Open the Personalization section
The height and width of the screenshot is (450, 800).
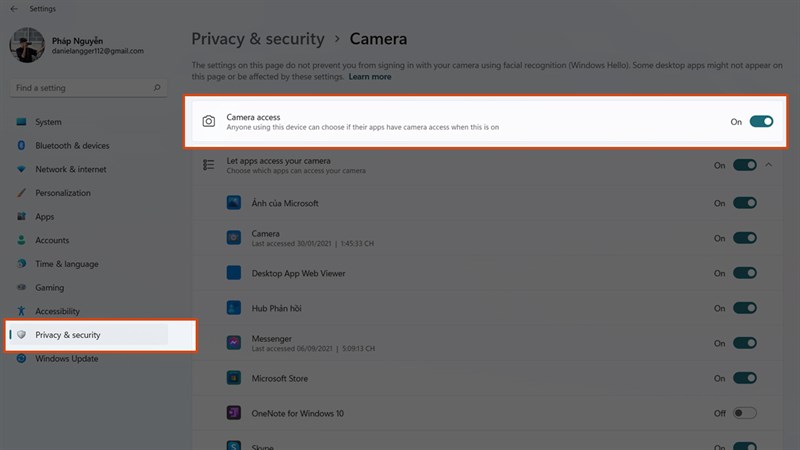[x=63, y=193]
